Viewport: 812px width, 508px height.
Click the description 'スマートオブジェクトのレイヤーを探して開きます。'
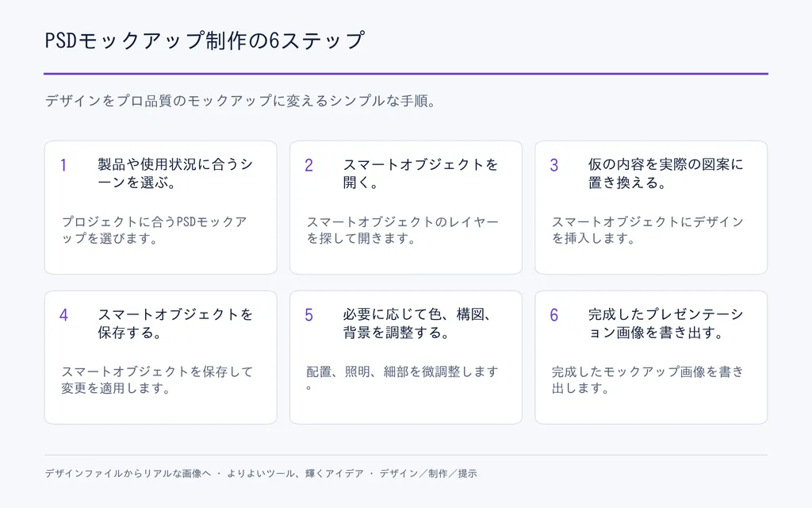click(402, 229)
